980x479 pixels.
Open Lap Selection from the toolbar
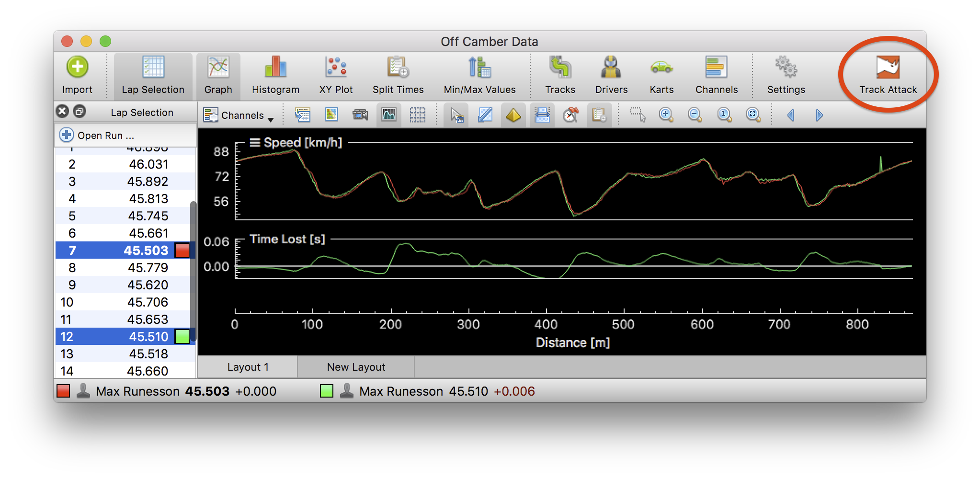[153, 75]
